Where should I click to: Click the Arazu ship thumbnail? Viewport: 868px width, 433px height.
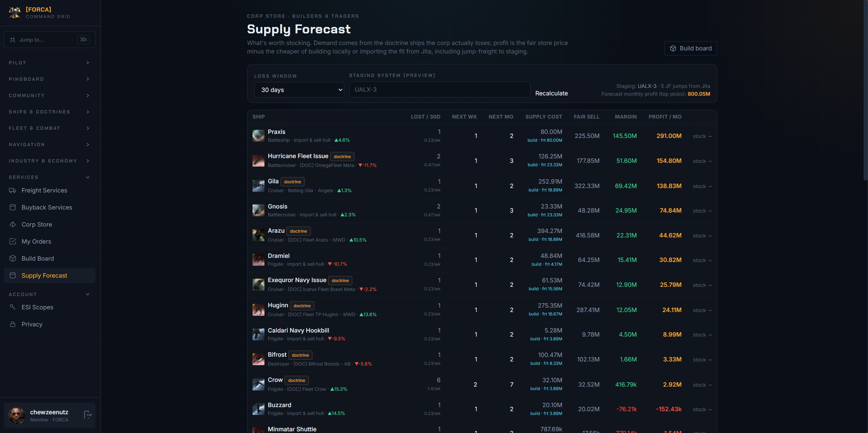(258, 235)
